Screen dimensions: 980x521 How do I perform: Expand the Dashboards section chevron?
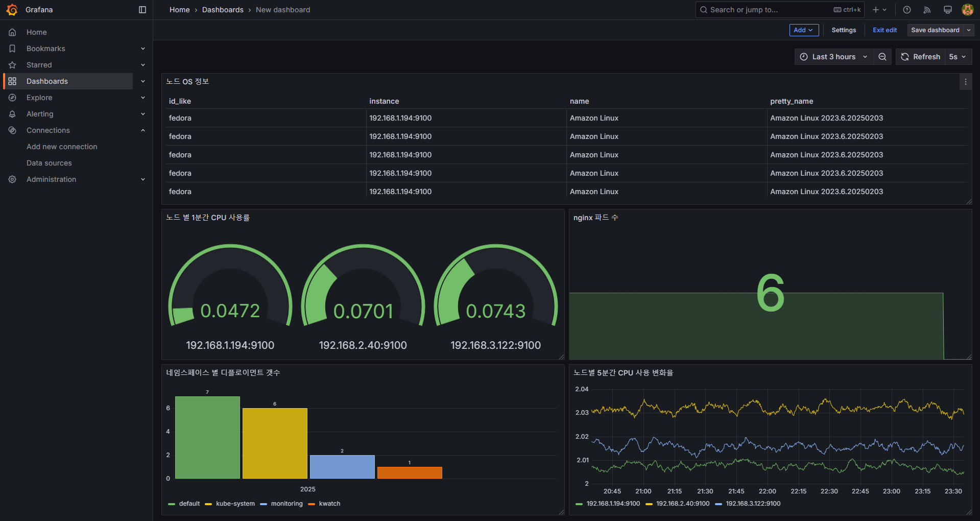coord(143,81)
